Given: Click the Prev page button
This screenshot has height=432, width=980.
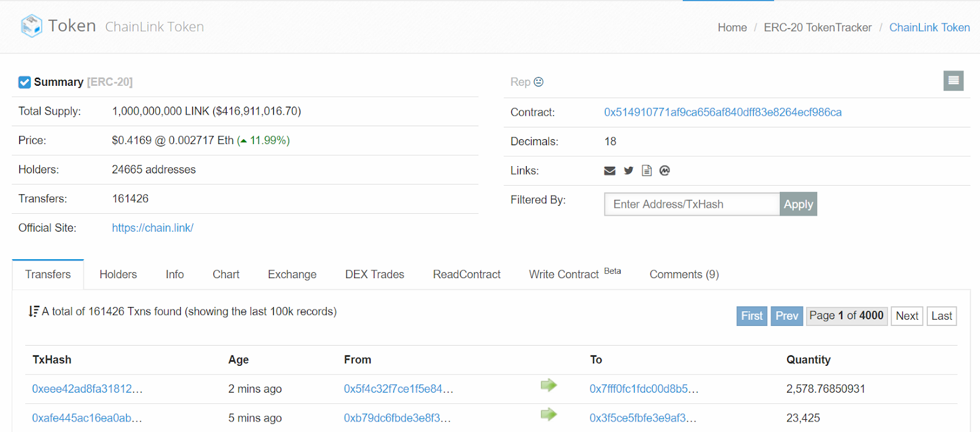Looking at the screenshot, I should point(786,316).
